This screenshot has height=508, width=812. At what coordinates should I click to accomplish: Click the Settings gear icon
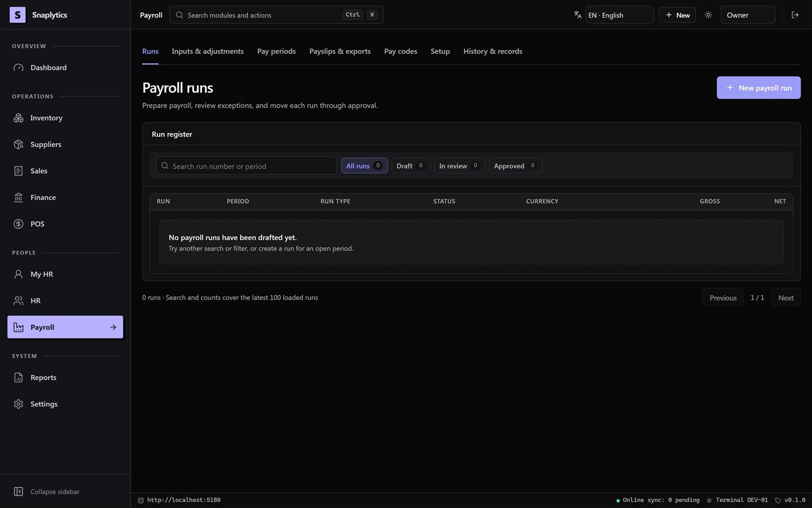click(19, 404)
